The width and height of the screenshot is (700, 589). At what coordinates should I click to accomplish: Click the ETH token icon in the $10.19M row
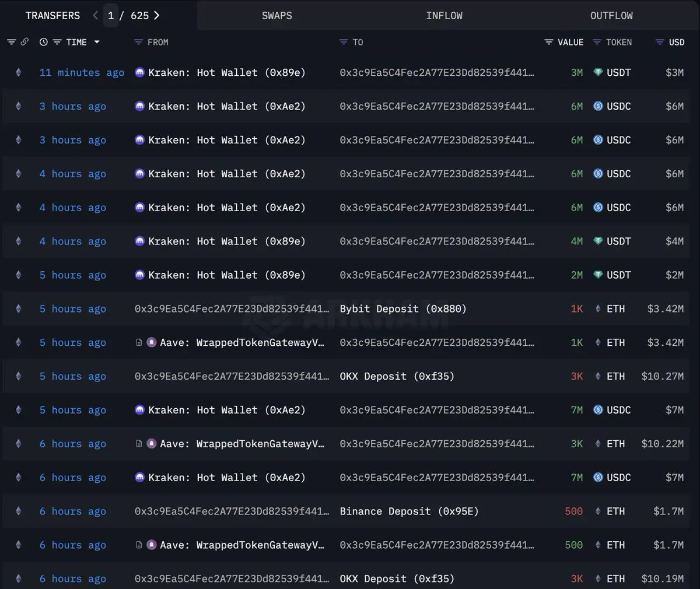coord(598,579)
